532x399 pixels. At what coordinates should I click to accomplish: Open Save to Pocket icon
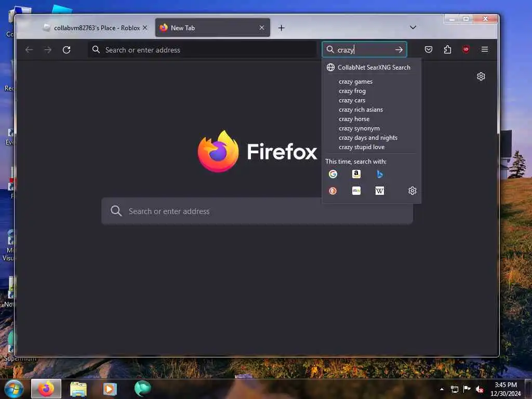[429, 49]
